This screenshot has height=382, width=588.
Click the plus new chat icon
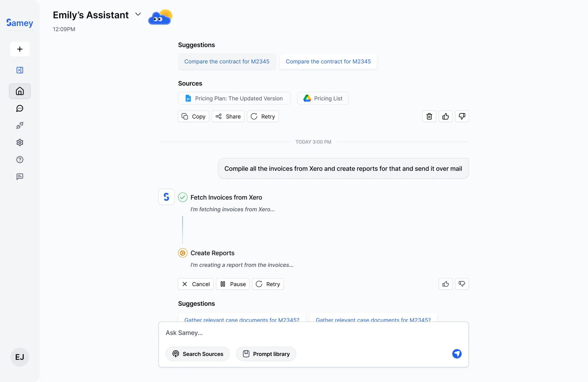coord(20,49)
